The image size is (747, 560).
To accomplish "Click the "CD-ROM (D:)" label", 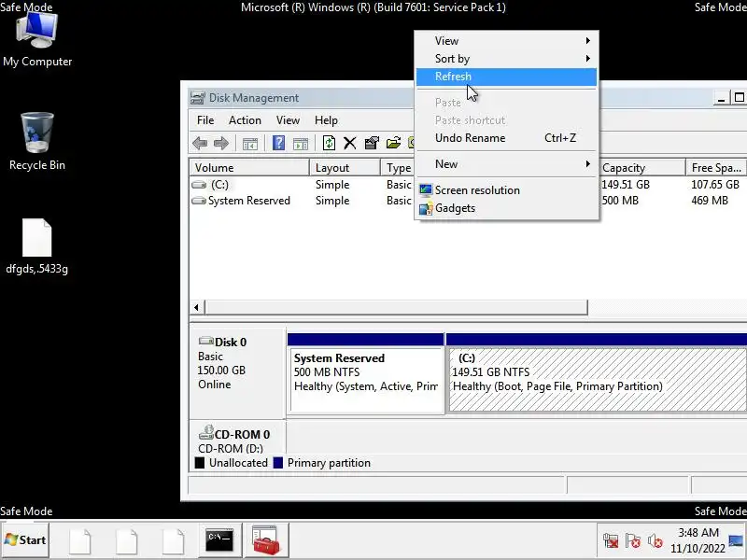I will tap(231, 449).
